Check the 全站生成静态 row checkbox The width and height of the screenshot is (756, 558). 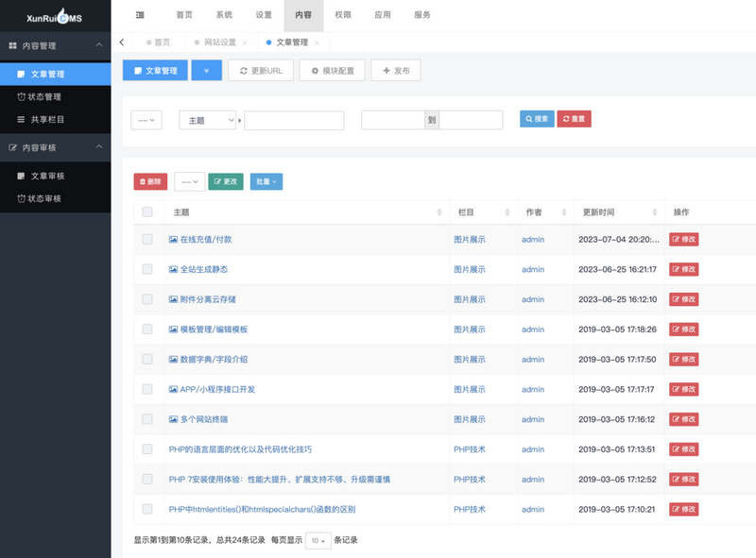(x=147, y=269)
